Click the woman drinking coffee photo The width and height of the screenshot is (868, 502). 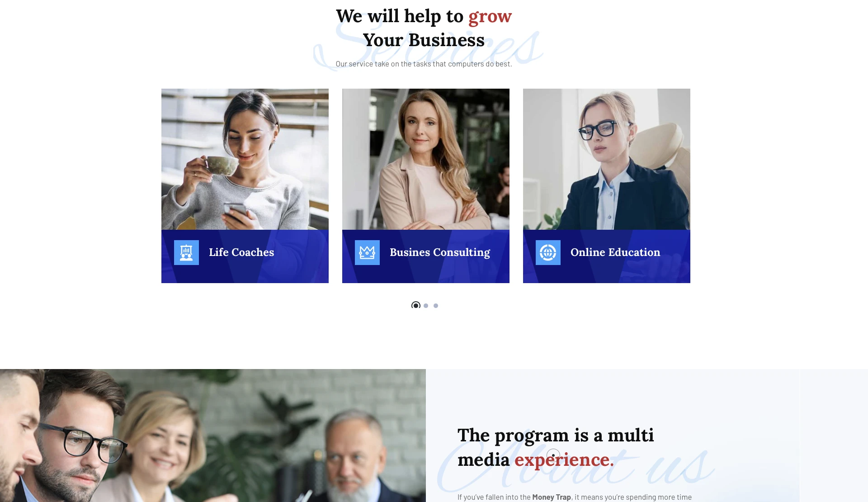245,159
